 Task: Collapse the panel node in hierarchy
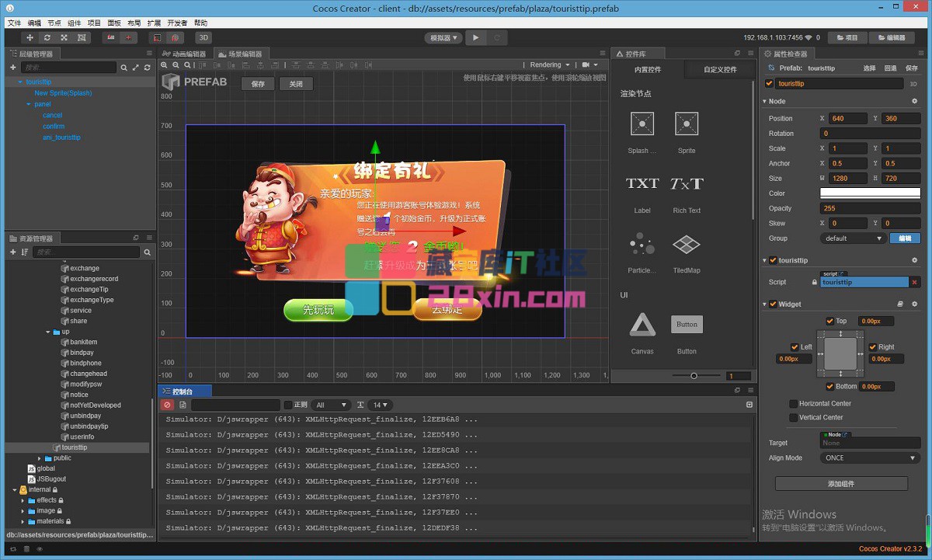click(x=28, y=104)
